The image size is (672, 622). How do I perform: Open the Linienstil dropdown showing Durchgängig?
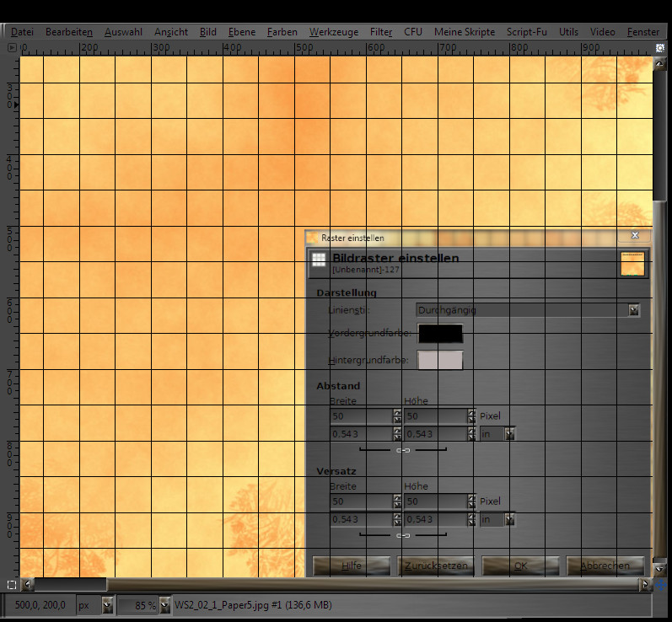(528, 310)
